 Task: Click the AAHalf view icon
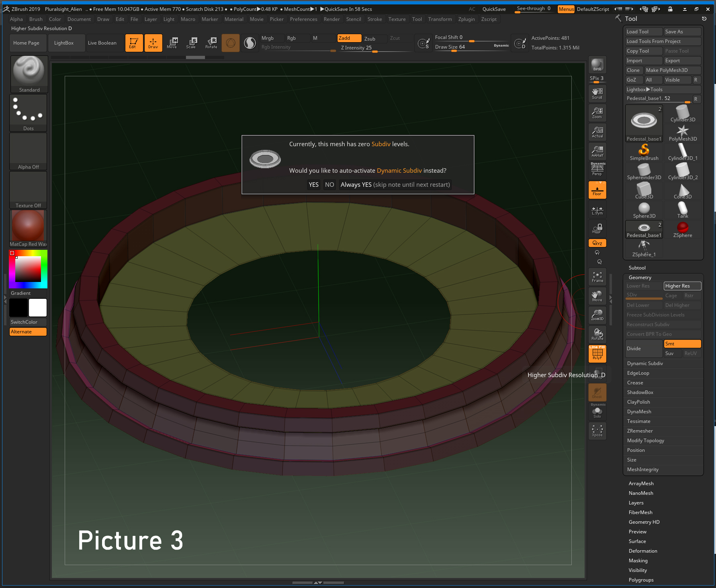click(597, 151)
